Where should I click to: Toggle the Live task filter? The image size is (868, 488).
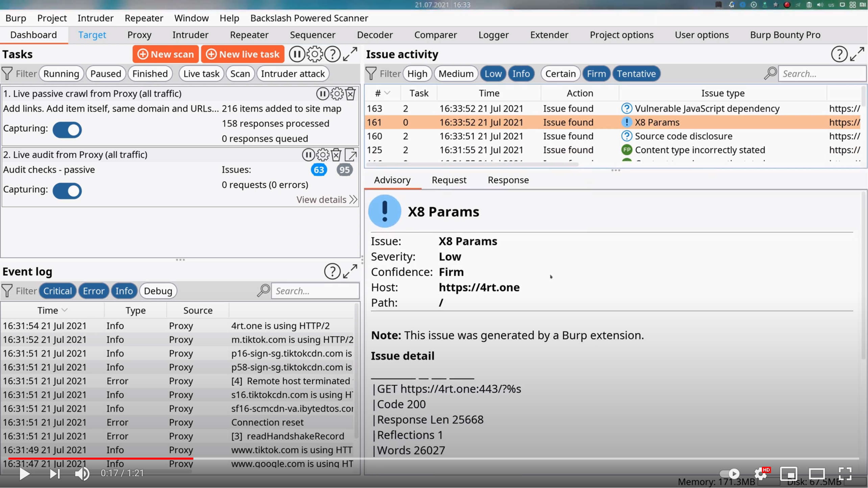pos(201,73)
